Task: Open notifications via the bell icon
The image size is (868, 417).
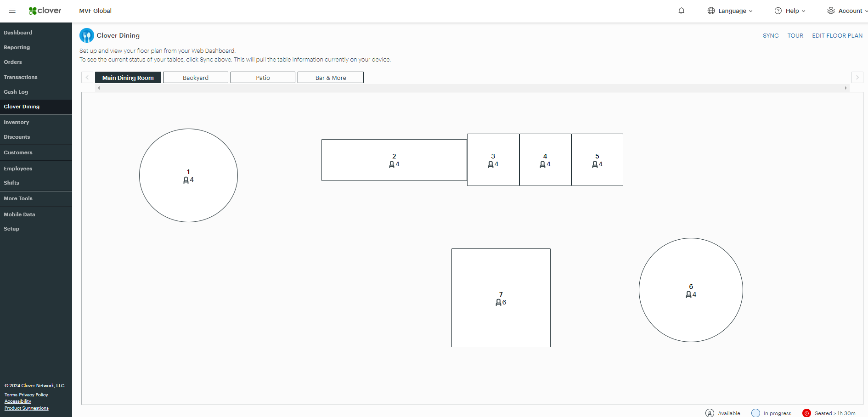Action: point(682,11)
